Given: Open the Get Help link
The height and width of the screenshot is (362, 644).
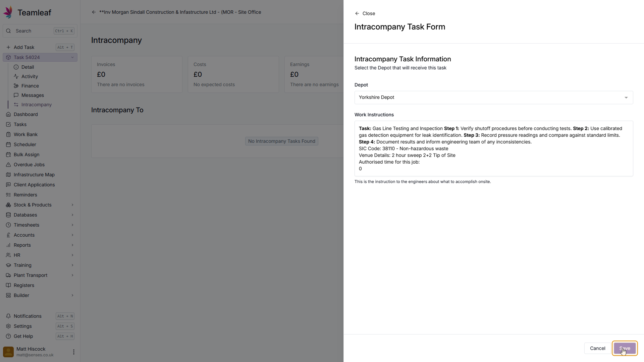Looking at the screenshot, I should click(40, 336).
